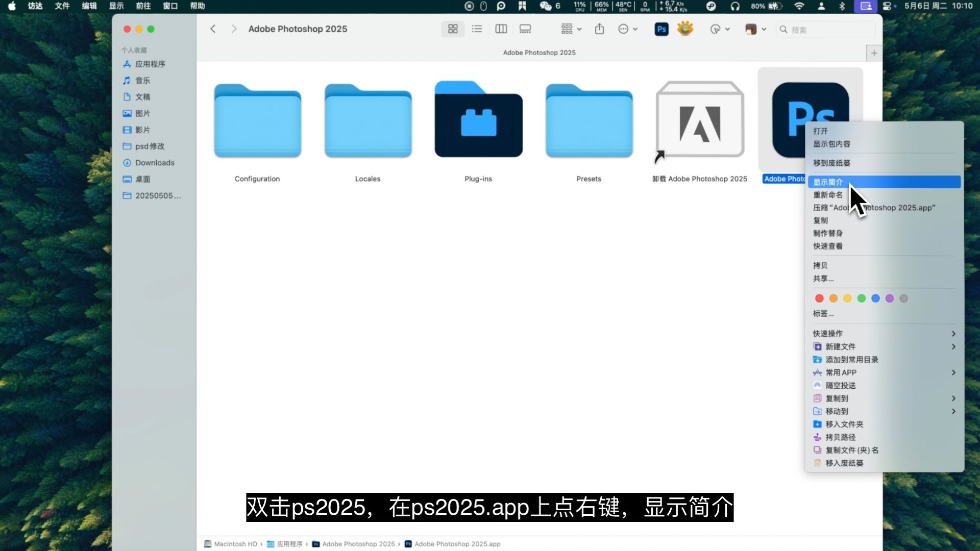The image size is (980, 551).
Task: Switch Finder to icon view
Action: pos(453,29)
